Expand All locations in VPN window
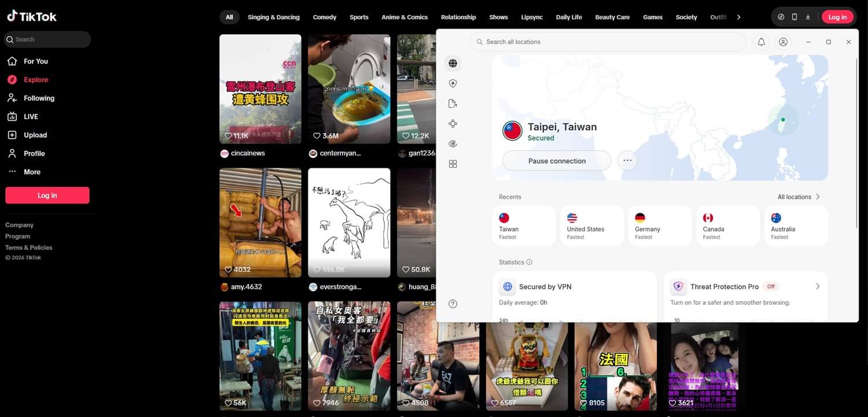Screen dimensions: 868x417 799,197
